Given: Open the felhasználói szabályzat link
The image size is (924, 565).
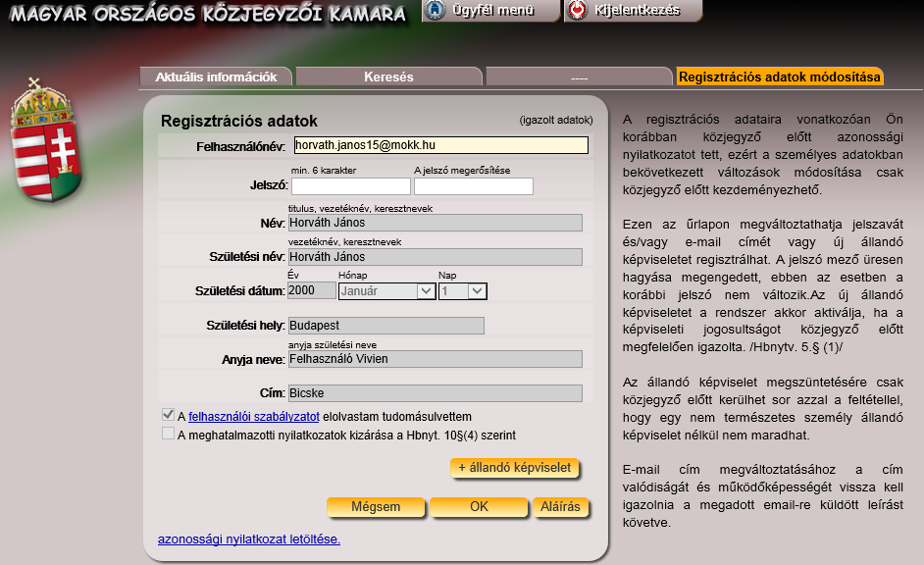Looking at the screenshot, I should [254, 417].
